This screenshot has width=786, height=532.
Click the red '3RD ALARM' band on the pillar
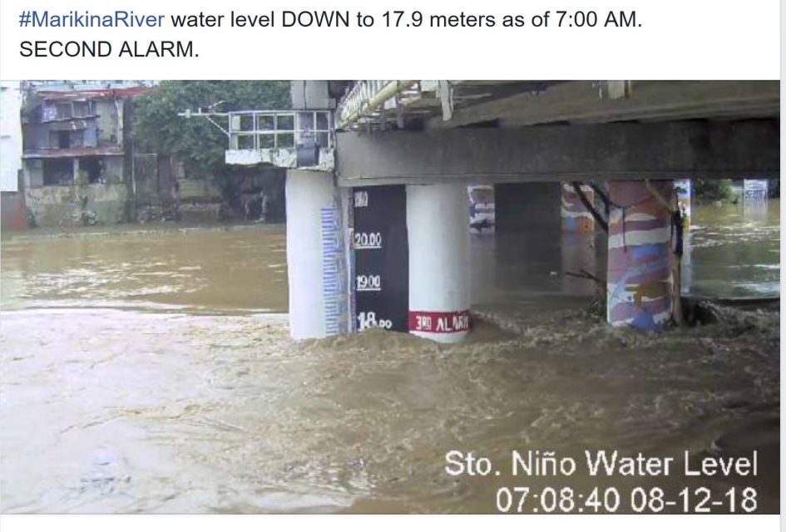tap(440, 322)
